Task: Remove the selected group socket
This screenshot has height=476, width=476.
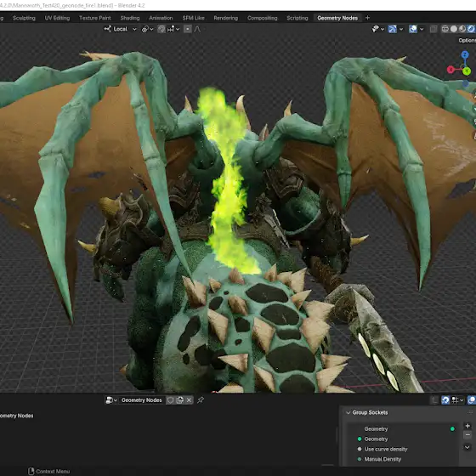Action: pyautogui.click(x=467, y=435)
